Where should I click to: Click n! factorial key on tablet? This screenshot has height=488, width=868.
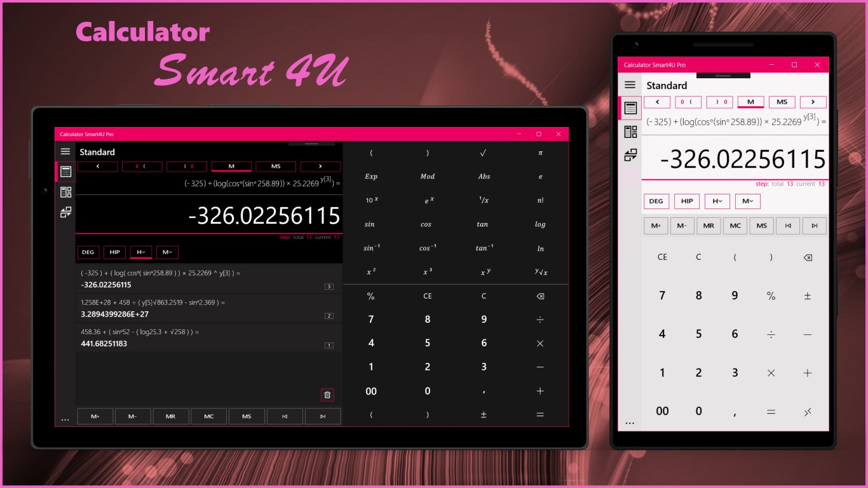540,200
